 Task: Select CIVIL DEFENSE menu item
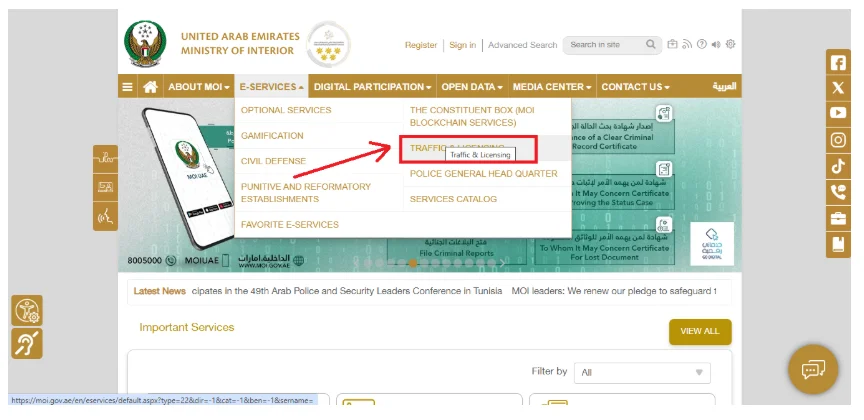pos(273,161)
